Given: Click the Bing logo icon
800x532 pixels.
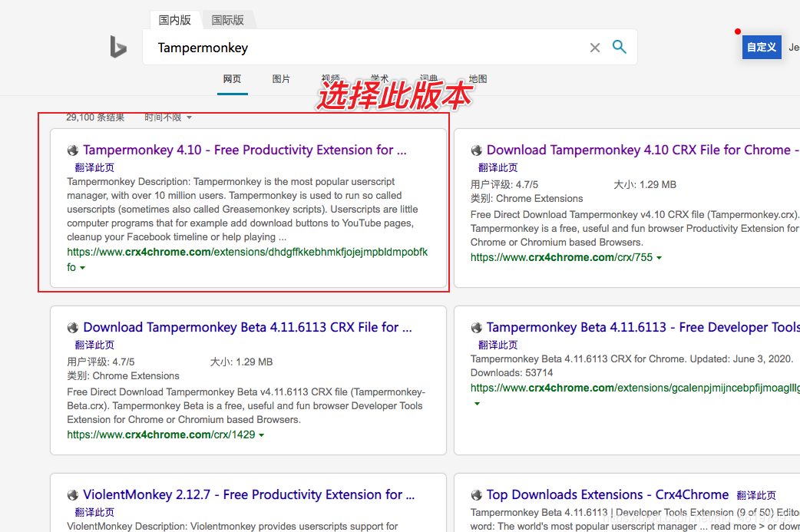Looking at the screenshot, I should click(118, 46).
